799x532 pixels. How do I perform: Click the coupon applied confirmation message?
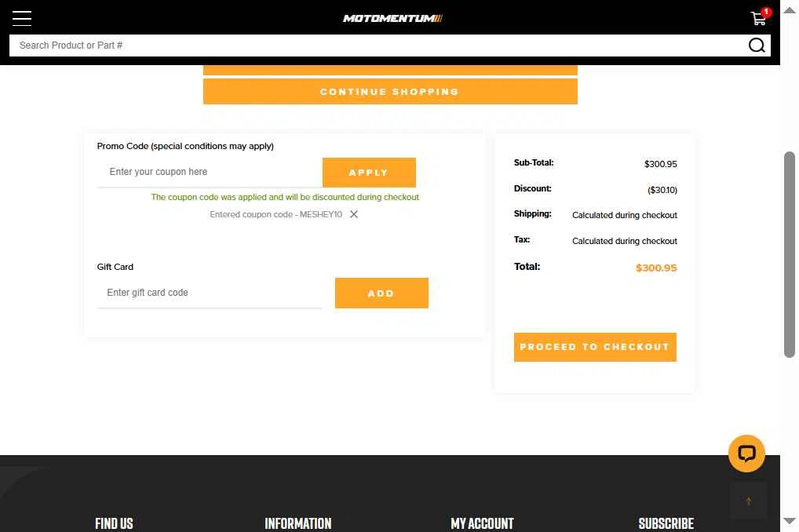[285, 197]
